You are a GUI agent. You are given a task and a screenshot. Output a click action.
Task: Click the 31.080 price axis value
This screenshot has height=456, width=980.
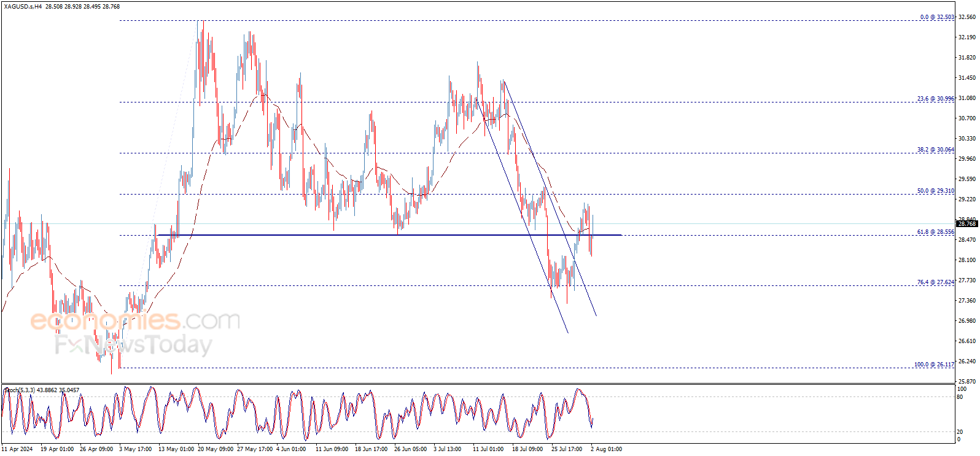(x=966, y=98)
